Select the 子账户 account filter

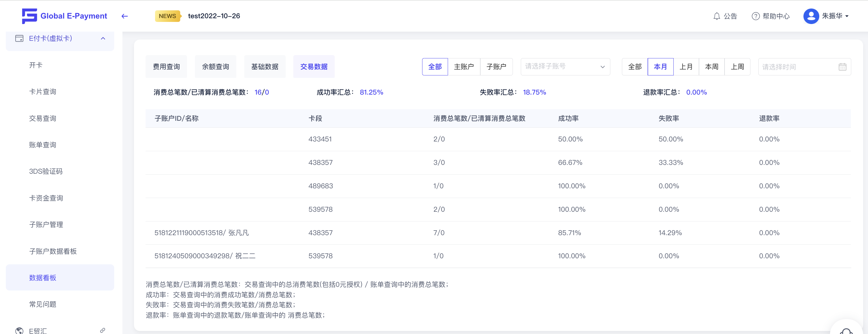496,67
